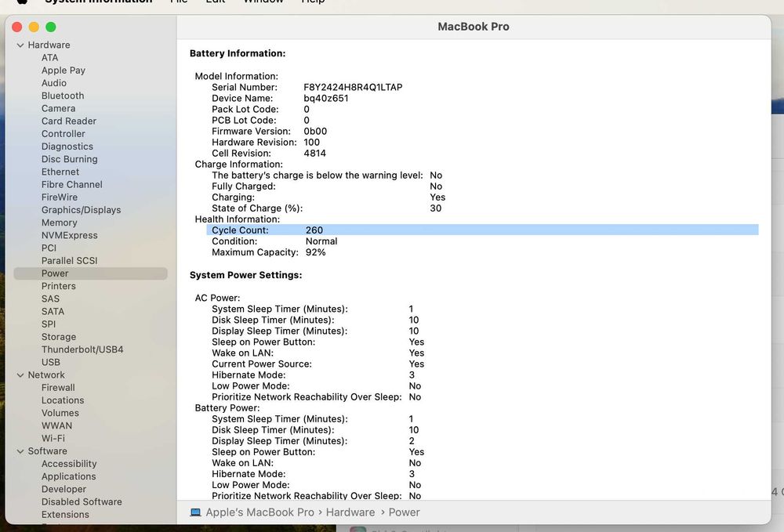
Task: Open Applications under Software
Action: [x=68, y=476]
